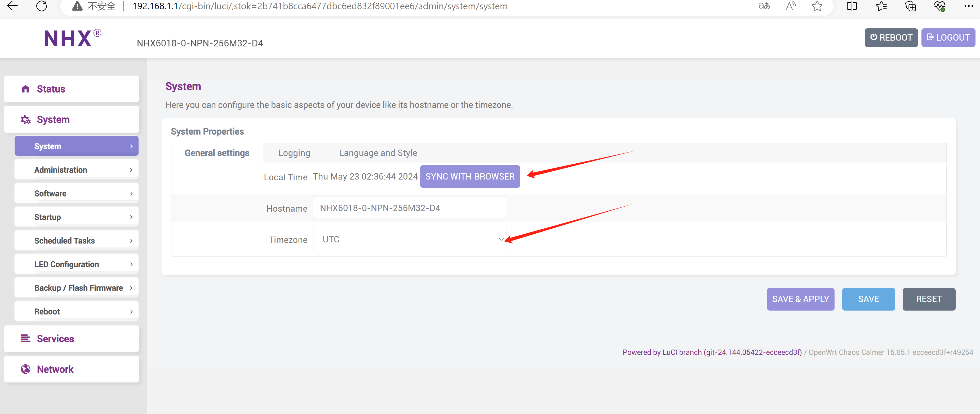980x414 pixels.
Task: Expand the Services sidebar section
Action: tap(72, 339)
